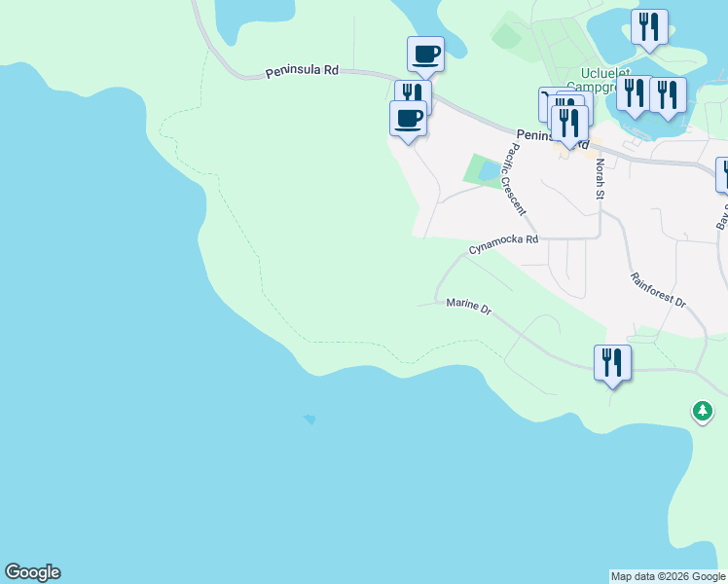
Task: Click the tiny islet offshore in the ocean
Action: click(309, 420)
